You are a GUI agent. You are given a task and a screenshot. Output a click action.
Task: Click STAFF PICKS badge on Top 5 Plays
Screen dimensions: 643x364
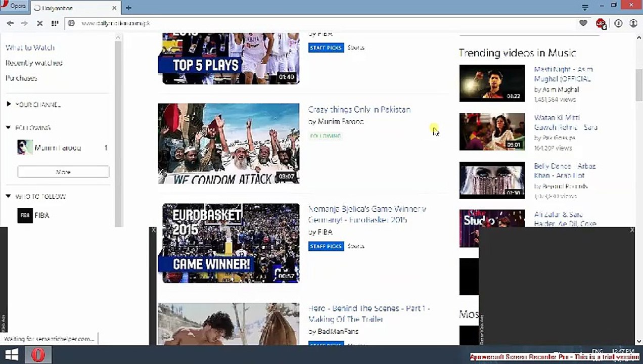(326, 48)
